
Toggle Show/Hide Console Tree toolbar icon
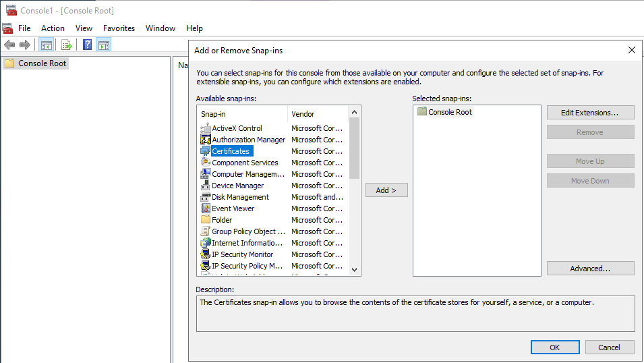46,45
